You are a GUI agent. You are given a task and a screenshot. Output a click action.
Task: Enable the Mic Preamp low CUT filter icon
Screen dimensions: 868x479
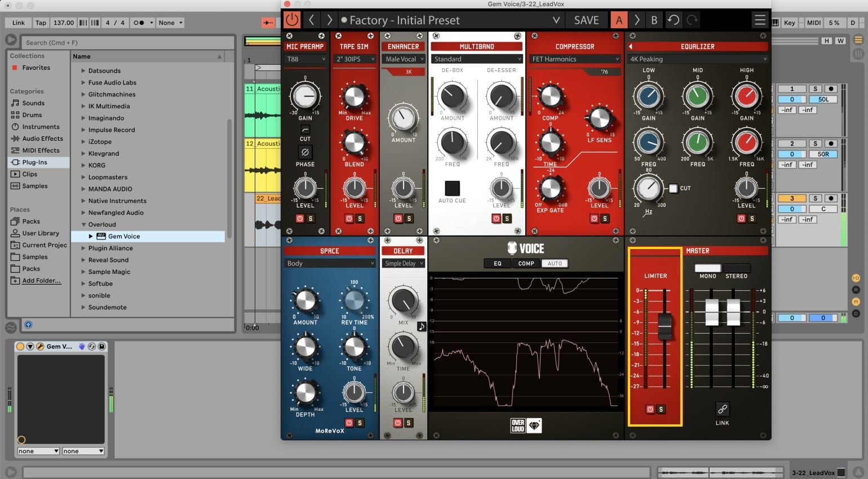[x=305, y=130]
